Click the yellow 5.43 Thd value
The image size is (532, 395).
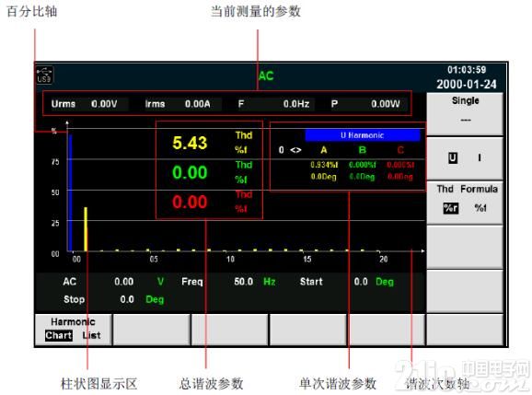(x=190, y=143)
